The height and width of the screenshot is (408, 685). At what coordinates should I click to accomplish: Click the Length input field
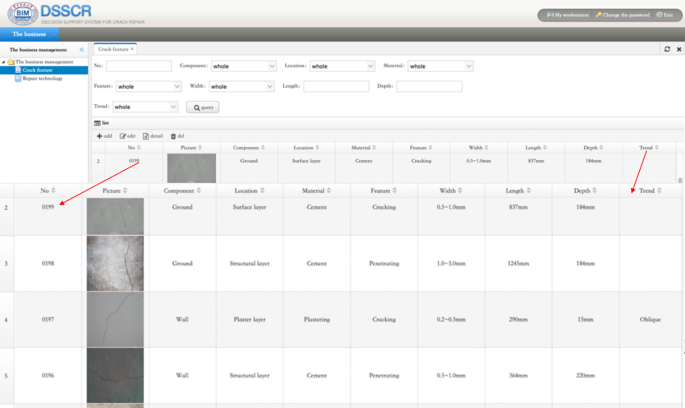[336, 87]
